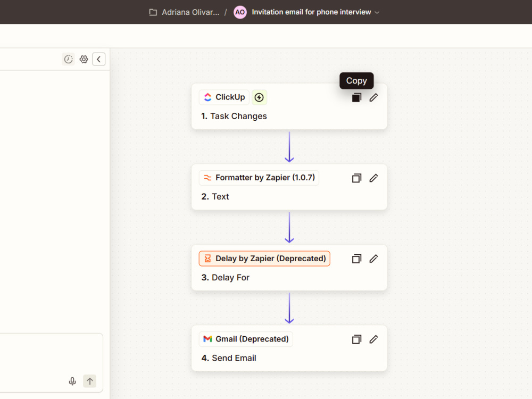This screenshot has height=399, width=532.
Task: Open the Adriana Olivar... folder breadcrumb
Action: pos(190,12)
